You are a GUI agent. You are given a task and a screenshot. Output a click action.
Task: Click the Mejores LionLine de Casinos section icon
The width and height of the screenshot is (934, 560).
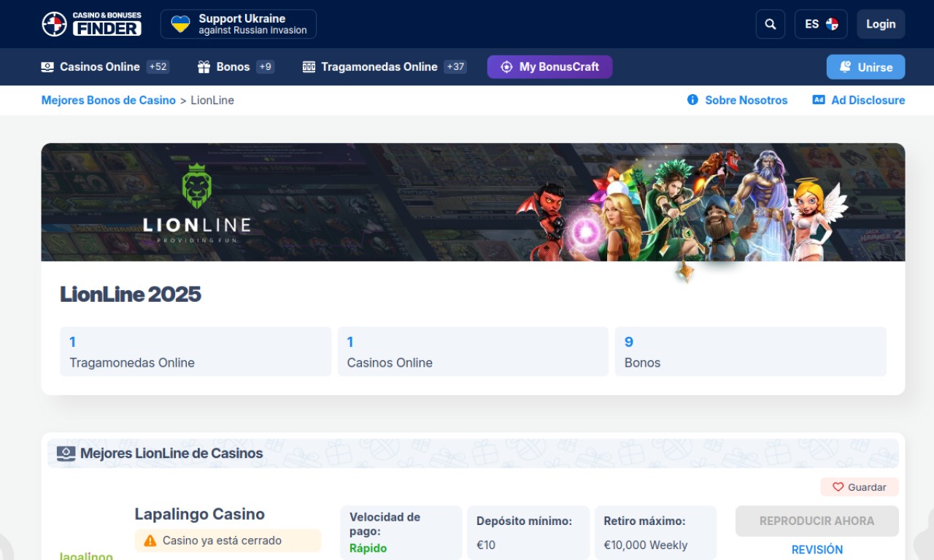tap(66, 454)
